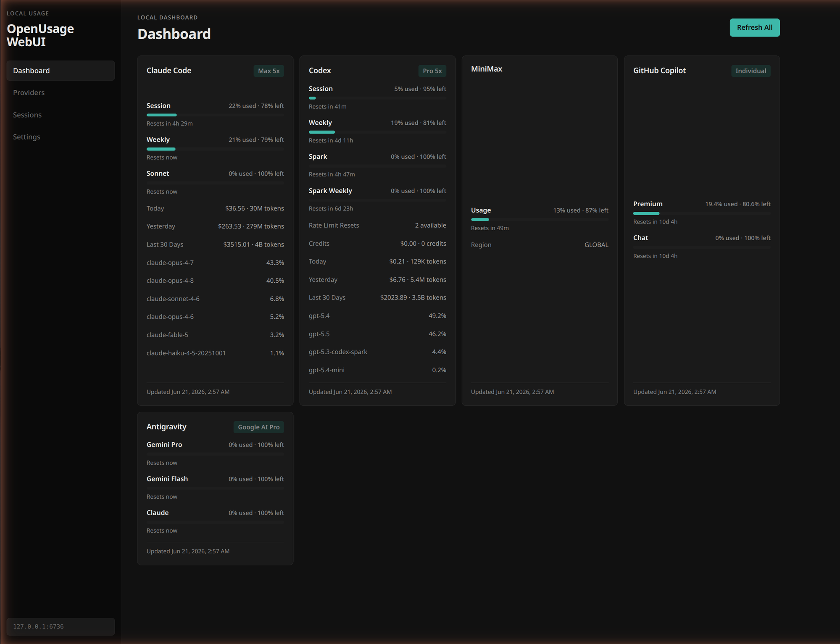Click the claude-fable-5 row
The image size is (840, 644).
click(215, 335)
